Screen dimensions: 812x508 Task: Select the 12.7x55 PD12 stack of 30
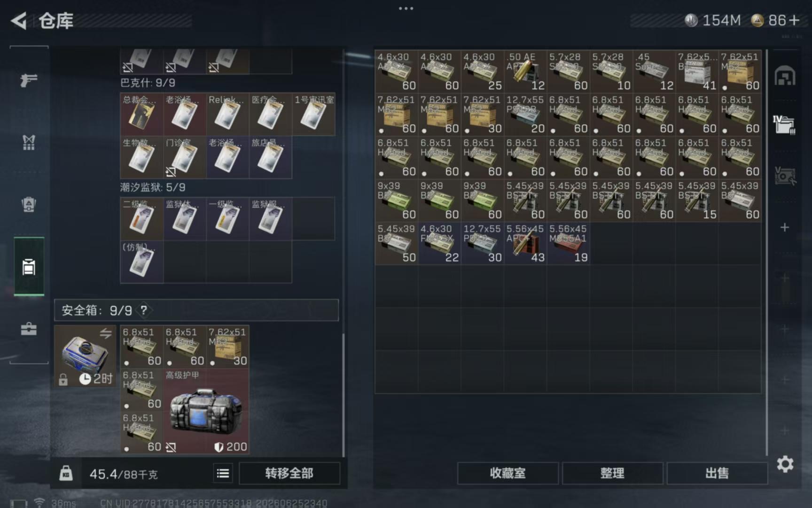pyautogui.click(x=483, y=243)
